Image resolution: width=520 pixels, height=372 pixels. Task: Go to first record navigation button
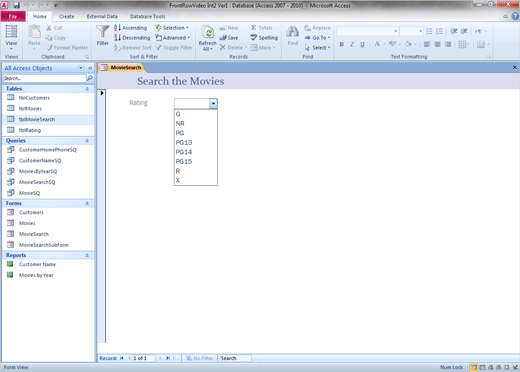pos(122,358)
